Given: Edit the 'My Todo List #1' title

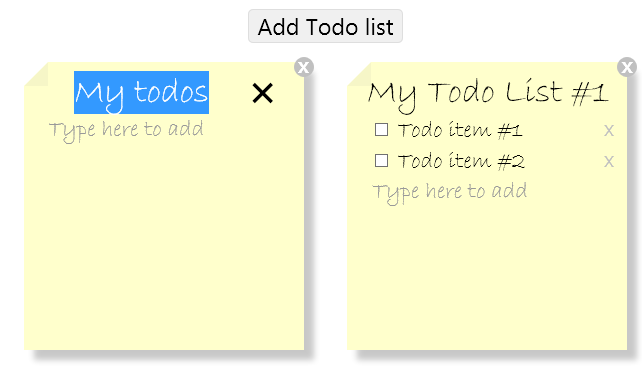Looking at the screenshot, I should click(488, 93).
